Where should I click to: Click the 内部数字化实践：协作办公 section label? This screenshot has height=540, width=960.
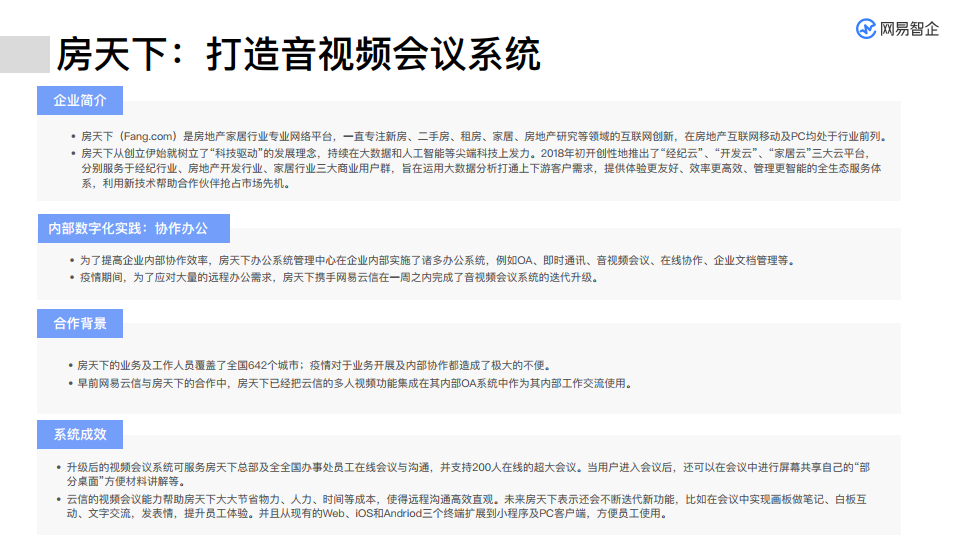point(133,228)
